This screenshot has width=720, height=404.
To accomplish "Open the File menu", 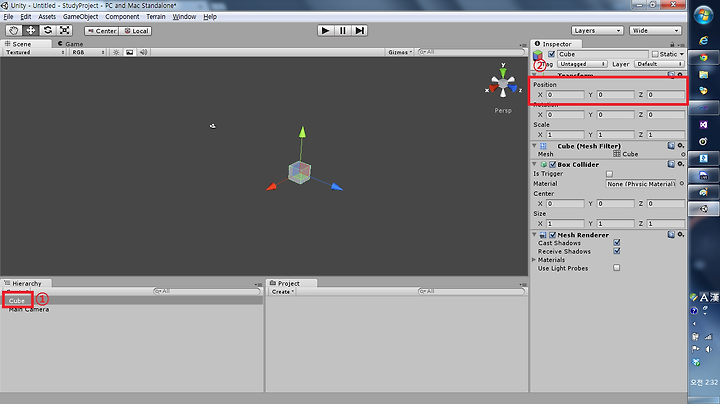I will (x=8, y=17).
